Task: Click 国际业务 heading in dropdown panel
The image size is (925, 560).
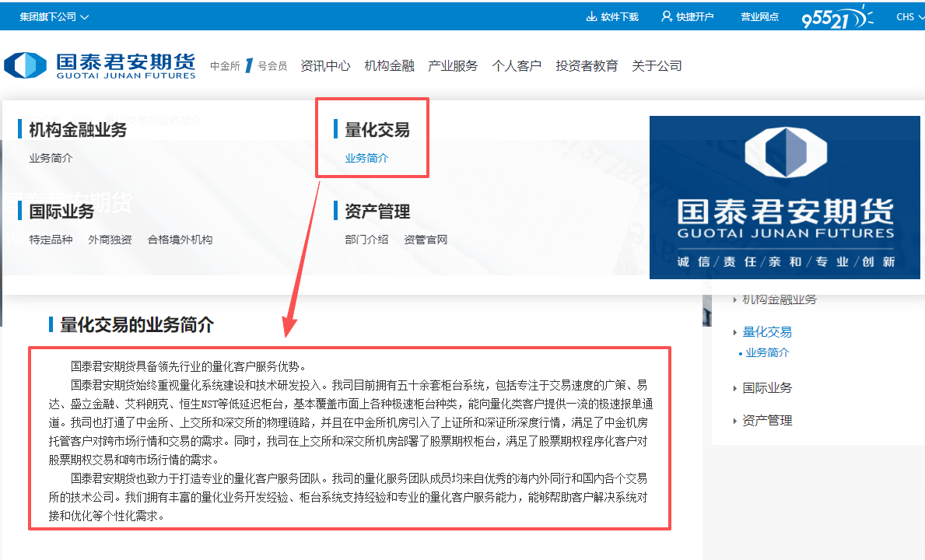Action: pyautogui.click(x=61, y=211)
